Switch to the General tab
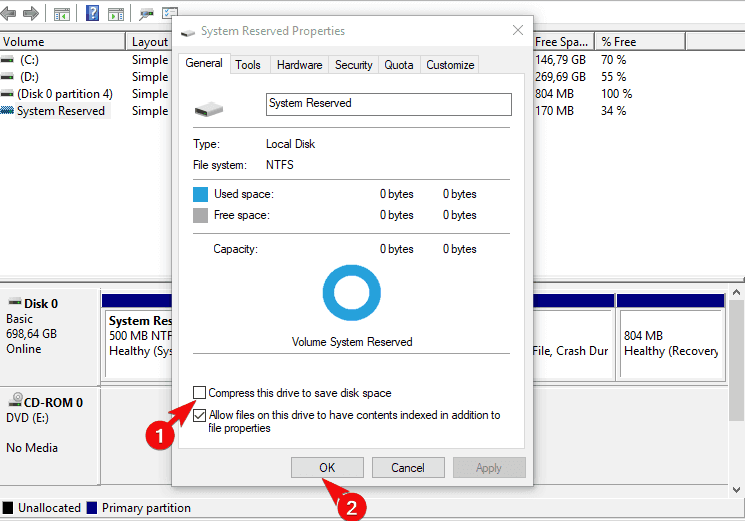The width and height of the screenshot is (745, 521). coord(204,63)
